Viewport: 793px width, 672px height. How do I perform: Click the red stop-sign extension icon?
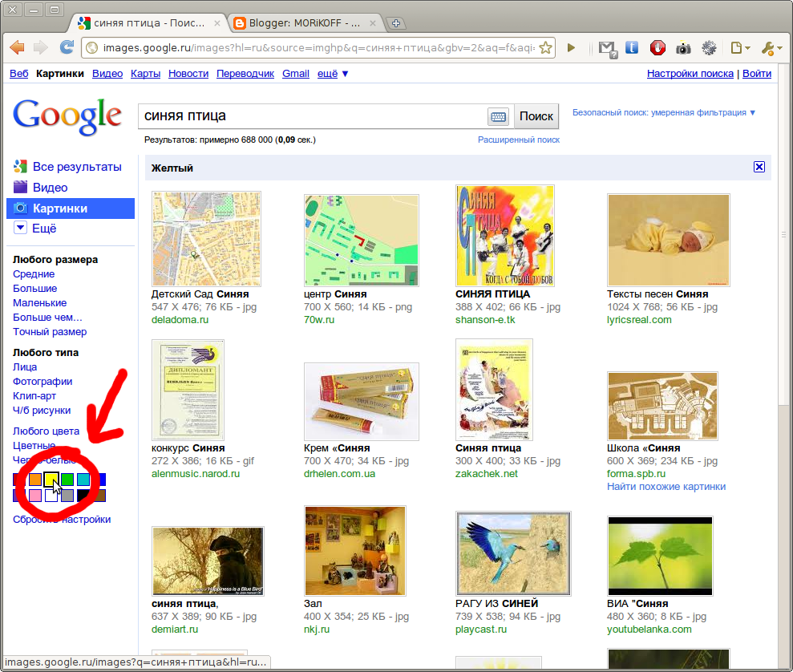[x=657, y=48]
